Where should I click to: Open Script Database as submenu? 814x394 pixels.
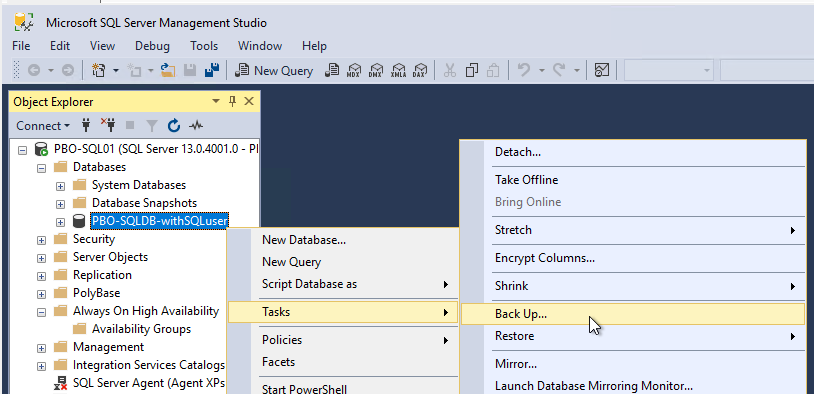pyautogui.click(x=343, y=284)
